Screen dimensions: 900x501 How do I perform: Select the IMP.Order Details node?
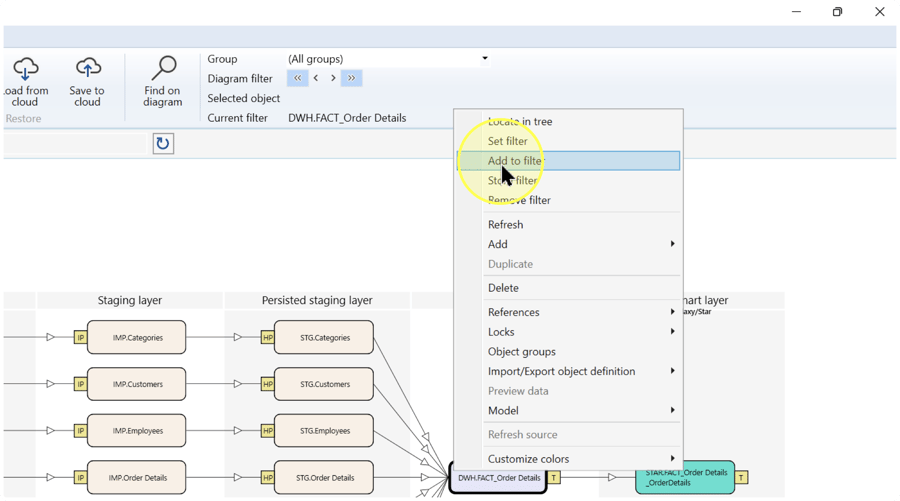tap(137, 477)
